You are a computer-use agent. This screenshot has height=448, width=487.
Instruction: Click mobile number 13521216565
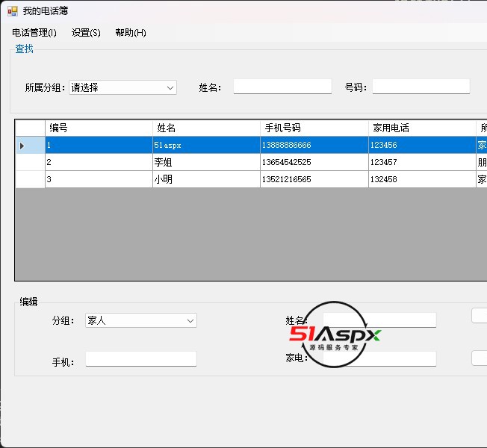[314, 179]
